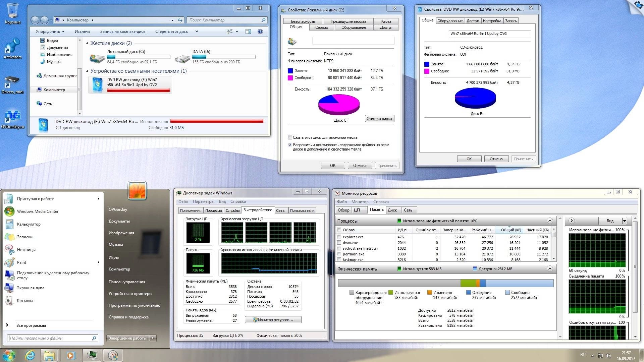Screen dimensions: 644x362
Task: Switch to the Processes tab in Task Manager
Action: [x=213, y=210]
